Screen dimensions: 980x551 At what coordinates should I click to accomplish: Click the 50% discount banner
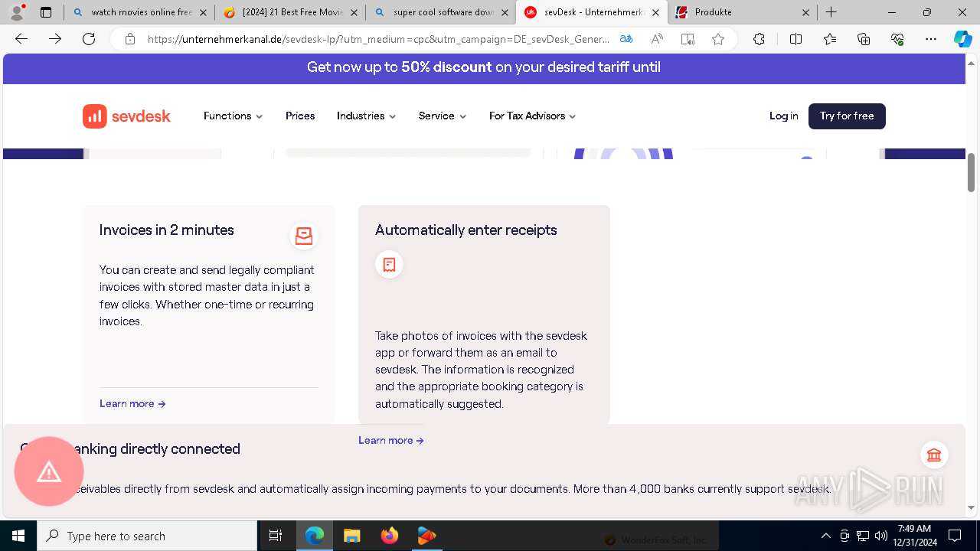pyautogui.click(x=484, y=67)
